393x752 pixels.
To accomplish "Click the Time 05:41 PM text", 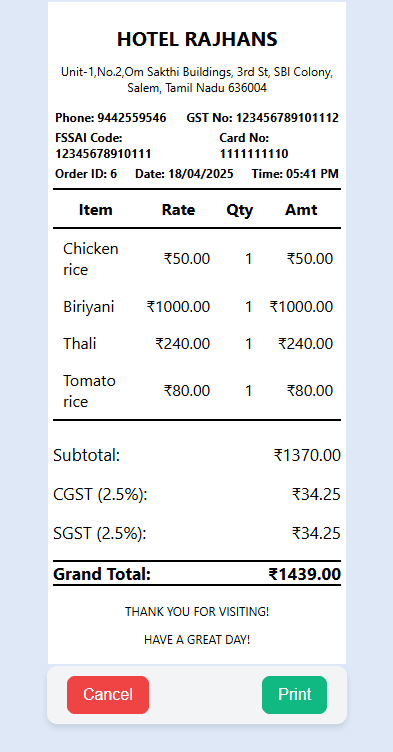I will pyautogui.click(x=295, y=174).
